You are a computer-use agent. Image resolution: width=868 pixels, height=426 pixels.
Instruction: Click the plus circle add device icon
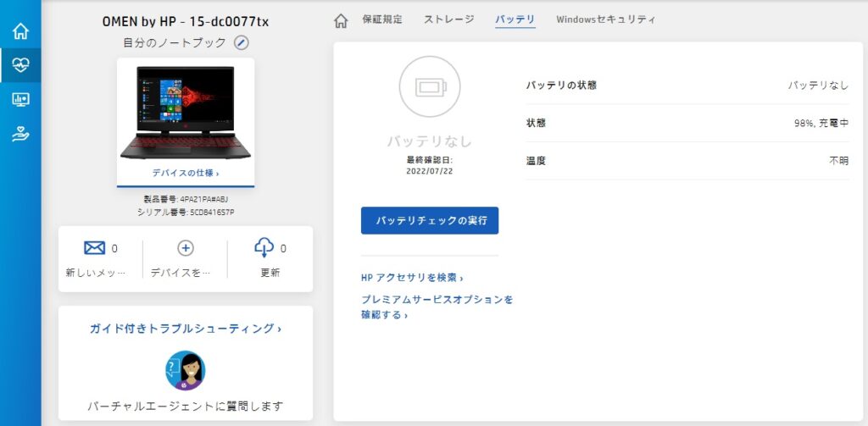click(x=186, y=248)
